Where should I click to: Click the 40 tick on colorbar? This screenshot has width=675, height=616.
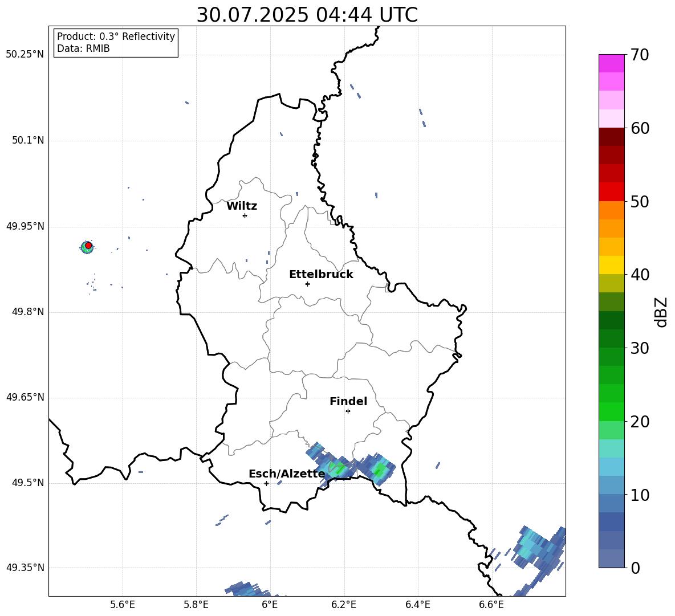click(640, 275)
